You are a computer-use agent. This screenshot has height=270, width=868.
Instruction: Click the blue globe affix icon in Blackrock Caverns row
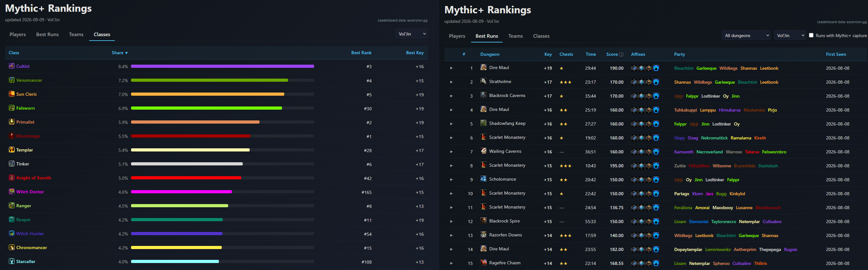(x=641, y=96)
